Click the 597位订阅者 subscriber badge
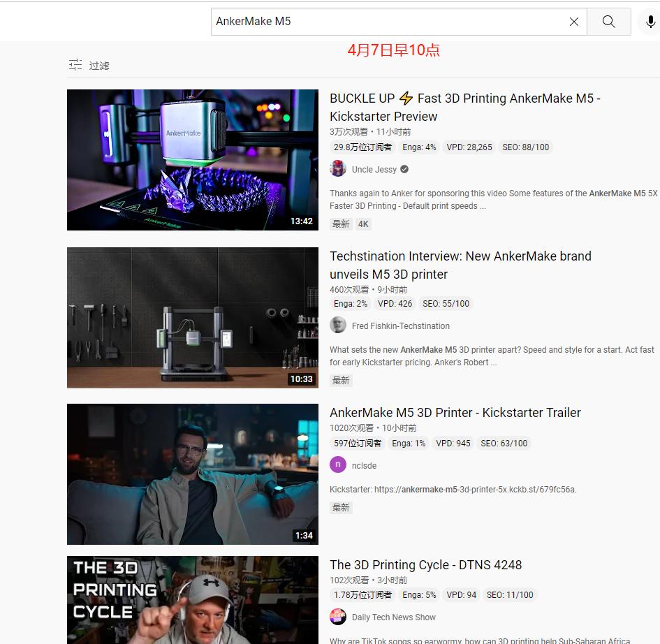Screen dimensions: 660x644 coord(358,444)
